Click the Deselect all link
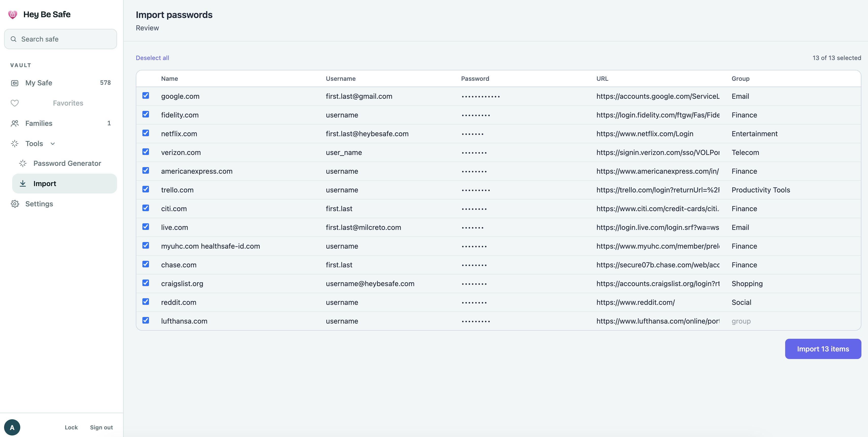The image size is (868, 437). click(x=152, y=58)
